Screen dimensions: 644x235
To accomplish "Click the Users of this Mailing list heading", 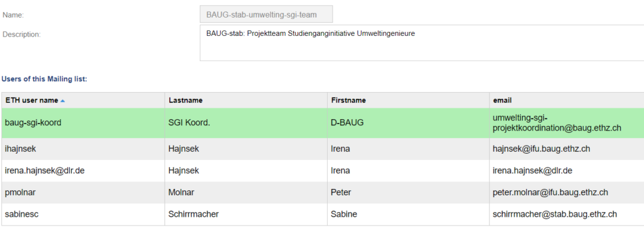I will (45, 79).
